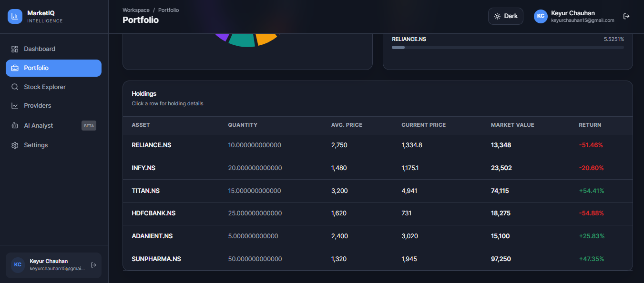Click the KC avatar in sidebar footer
This screenshot has width=644, height=283.
pyautogui.click(x=18, y=265)
